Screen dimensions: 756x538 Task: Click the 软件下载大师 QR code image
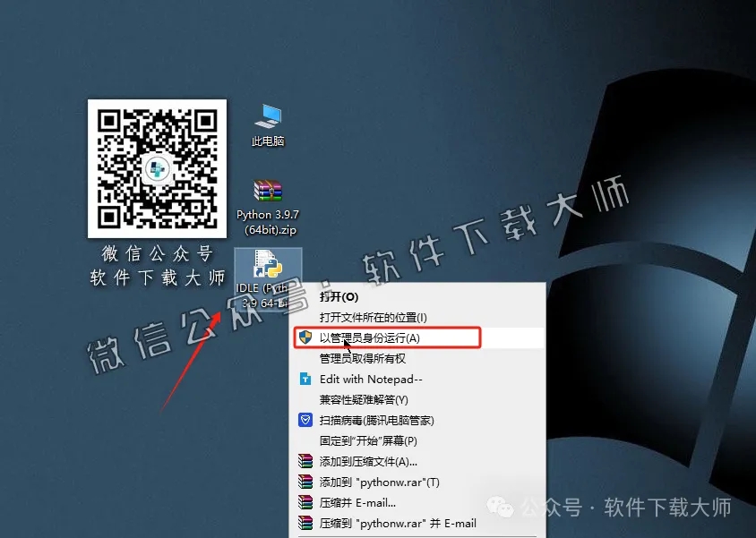[157, 168]
